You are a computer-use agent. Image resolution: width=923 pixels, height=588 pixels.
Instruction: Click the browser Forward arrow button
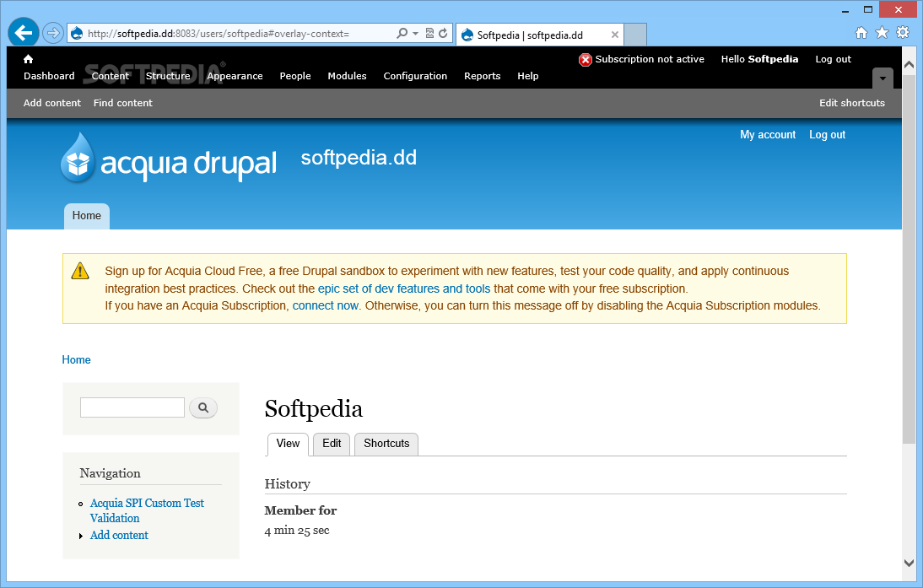click(x=53, y=33)
